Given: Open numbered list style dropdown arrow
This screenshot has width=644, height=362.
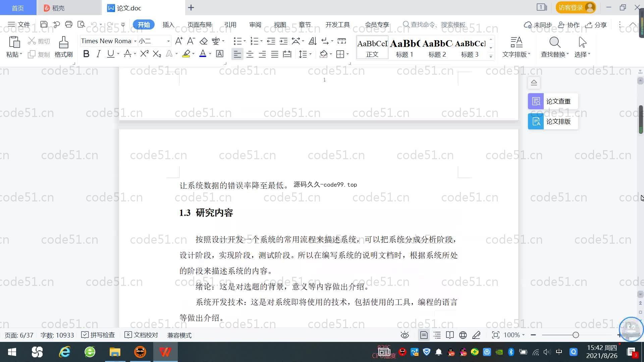Looking at the screenshot, I should [x=261, y=41].
